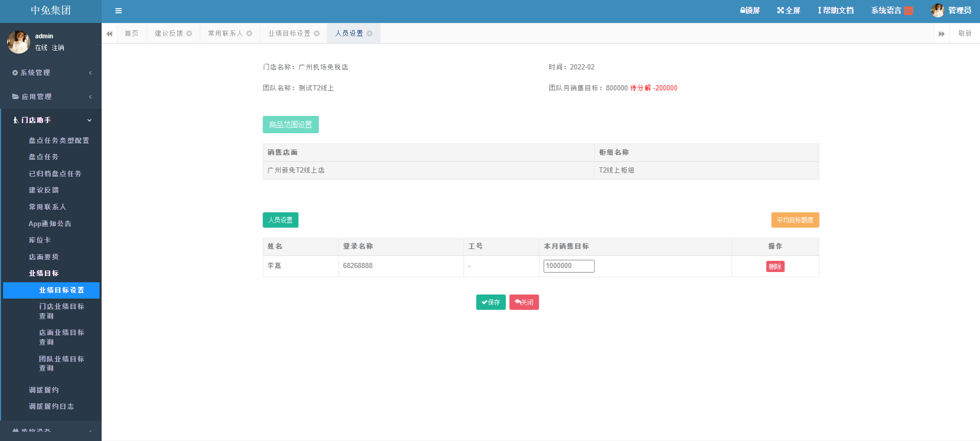Collapse the 门店助手 sidebar menu
Viewport: 980px width, 441px height.
click(51, 120)
